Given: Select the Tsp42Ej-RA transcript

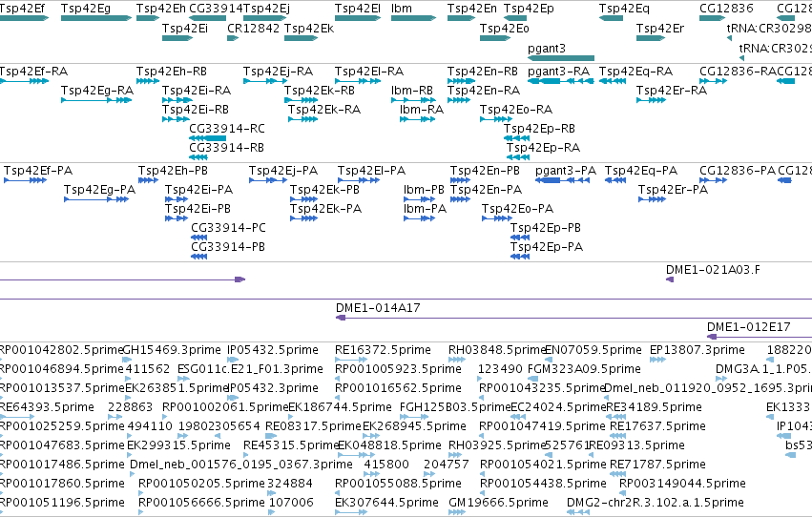Looking at the screenshot, I should point(265,81).
